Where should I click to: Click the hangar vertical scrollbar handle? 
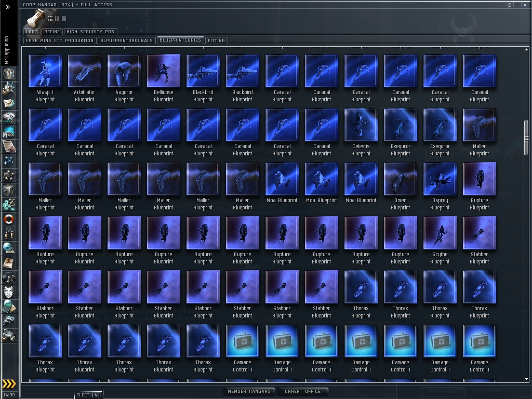coord(527,137)
